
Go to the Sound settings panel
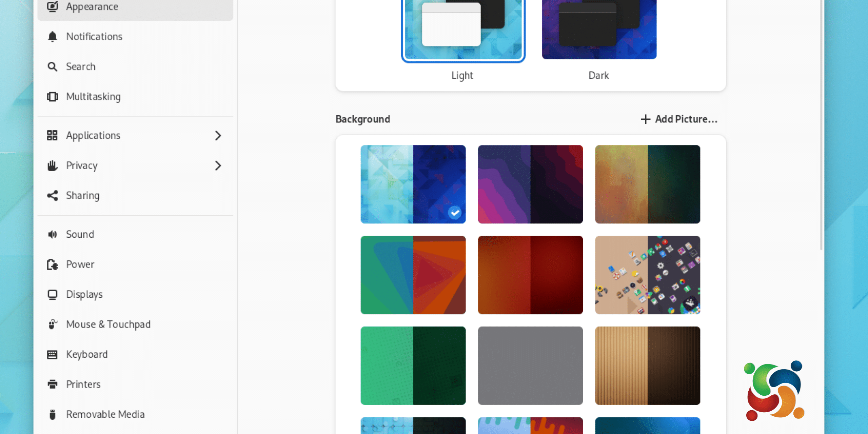click(135, 234)
